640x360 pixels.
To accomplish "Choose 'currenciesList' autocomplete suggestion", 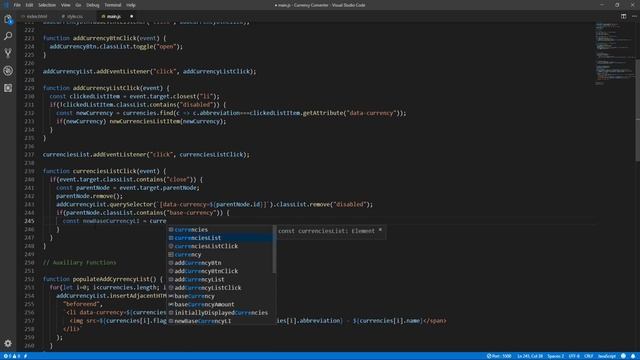I will click(x=220, y=238).
